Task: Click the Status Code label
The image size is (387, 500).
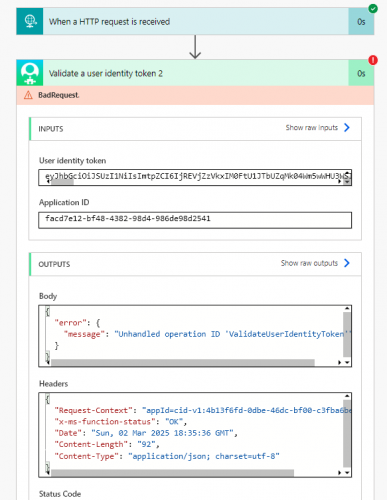Action: pyautogui.click(x=60, y=494)
